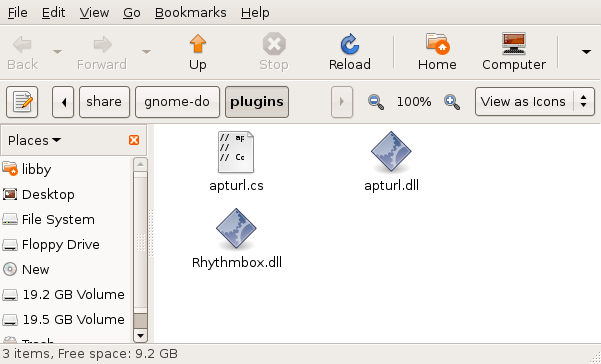601x364 pixels.
Task: Click the Rhythmbox.dll file name label
Action: 237,263
